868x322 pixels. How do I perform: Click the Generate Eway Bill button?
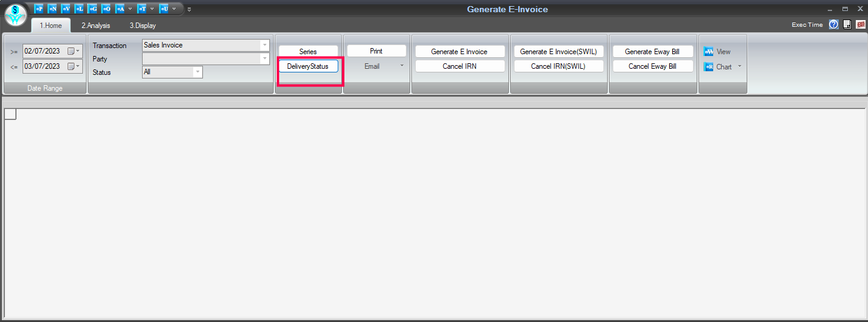[x=652, y=52]
